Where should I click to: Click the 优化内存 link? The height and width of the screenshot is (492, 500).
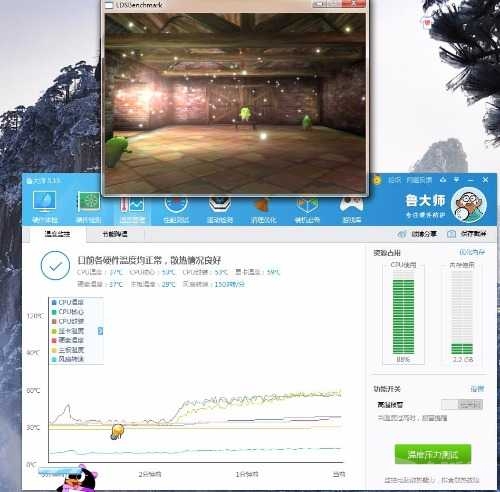472,252
